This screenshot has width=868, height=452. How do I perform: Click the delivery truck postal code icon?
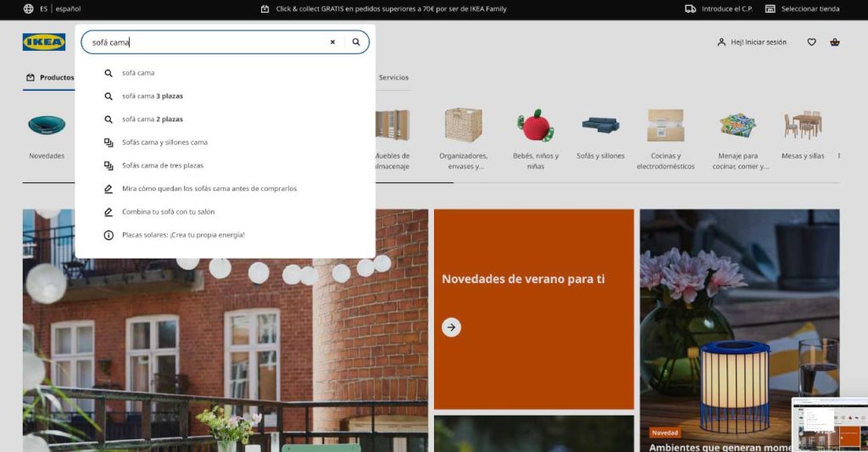[x=690, y=8]
